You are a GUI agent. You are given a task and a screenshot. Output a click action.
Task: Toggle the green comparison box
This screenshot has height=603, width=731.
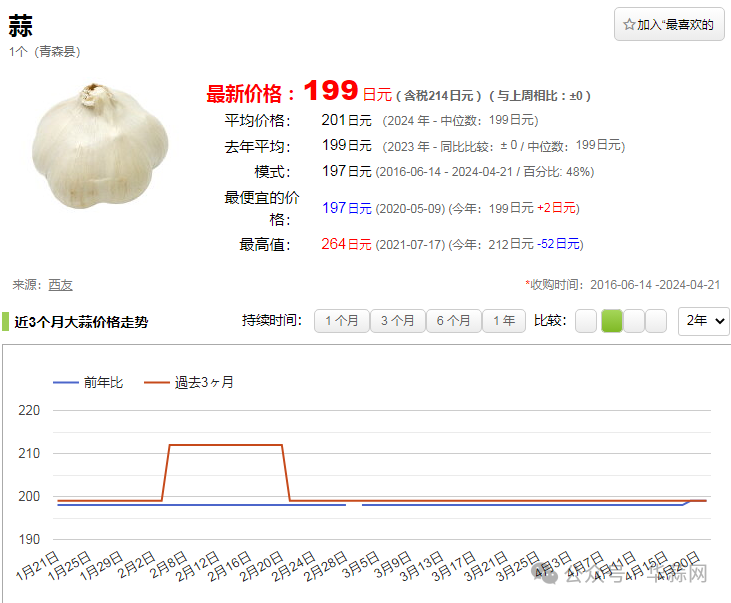(612, 321)
